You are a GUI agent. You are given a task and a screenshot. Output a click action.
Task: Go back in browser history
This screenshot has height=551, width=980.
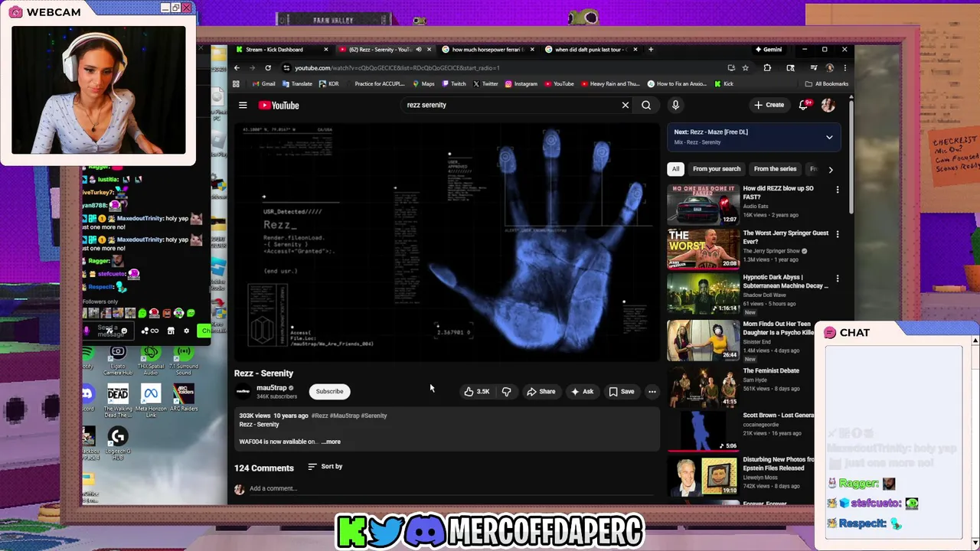237,68
